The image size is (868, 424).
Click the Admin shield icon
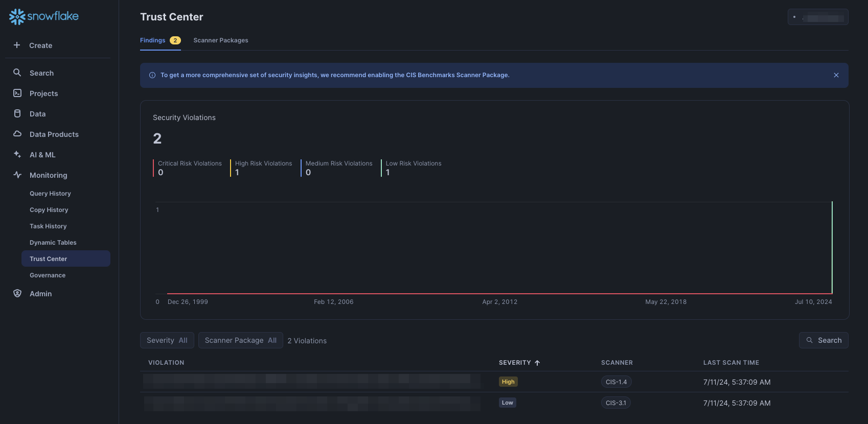[x=17, y=293]
